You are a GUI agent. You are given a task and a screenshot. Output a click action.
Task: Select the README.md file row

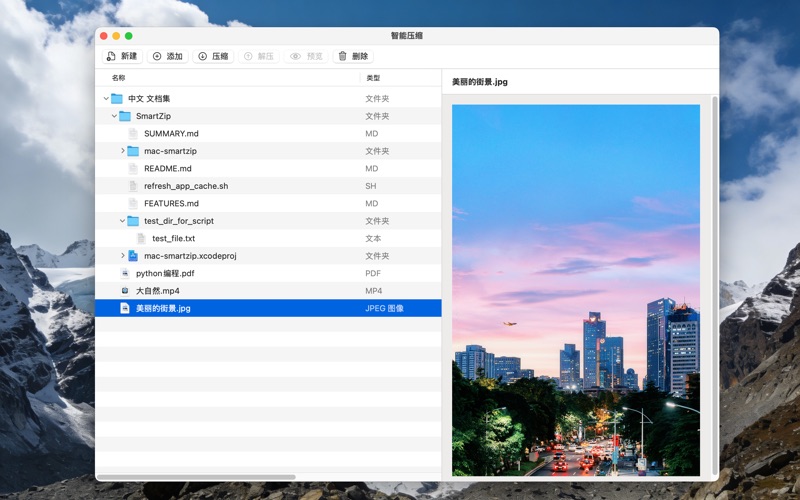coord(168,169)
